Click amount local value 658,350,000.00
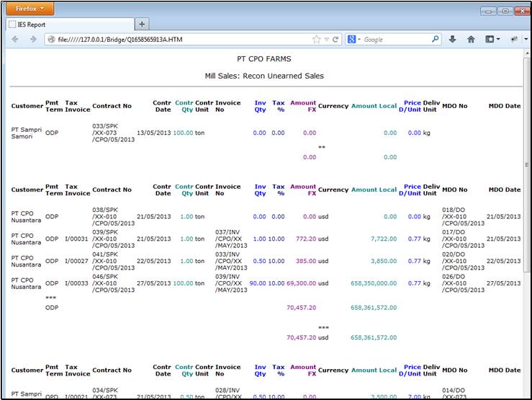This screenshot has width=532, height=400. click(374, 283)
